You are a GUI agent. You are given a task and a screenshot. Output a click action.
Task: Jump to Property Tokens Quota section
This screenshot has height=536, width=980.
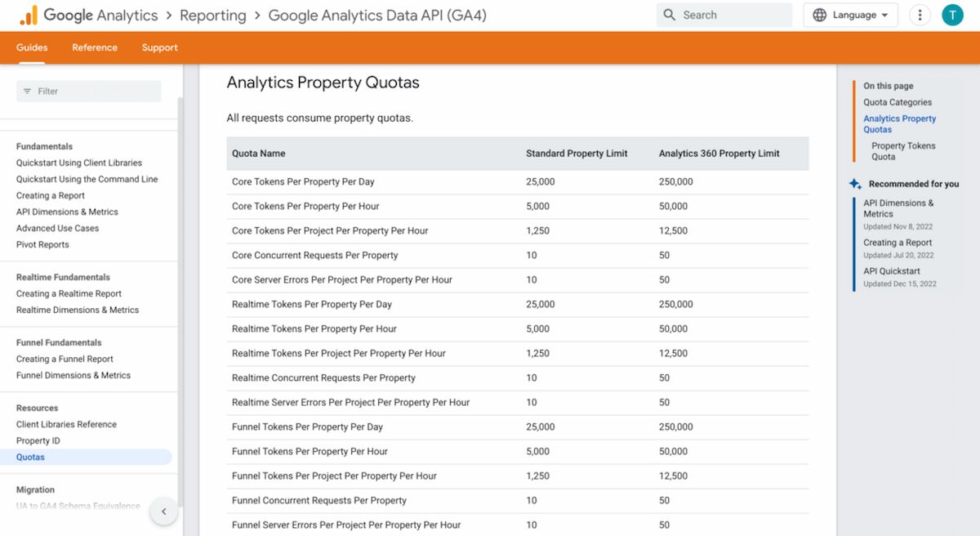pos(903,151)
